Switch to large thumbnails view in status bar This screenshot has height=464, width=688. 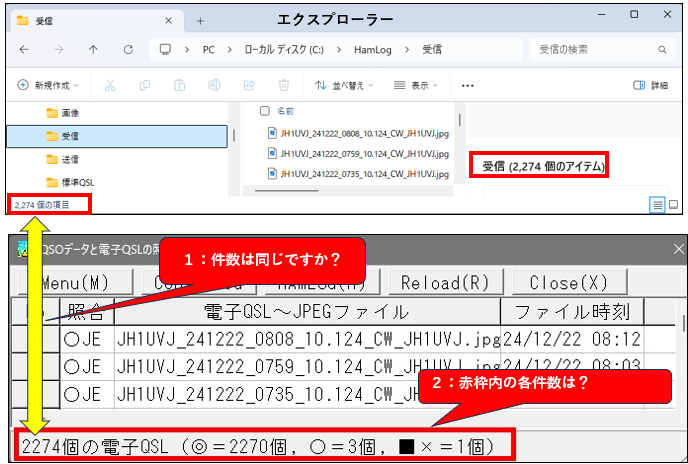(x=673, y=204)
